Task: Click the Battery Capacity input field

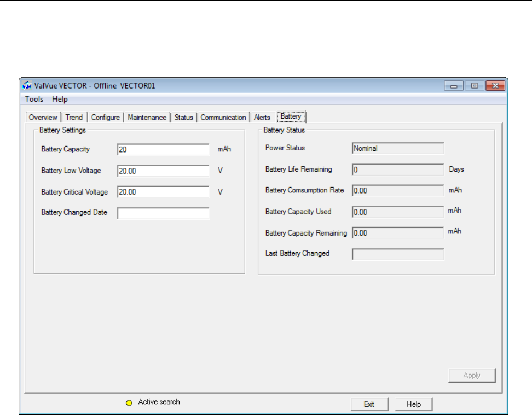Action: 163,149
